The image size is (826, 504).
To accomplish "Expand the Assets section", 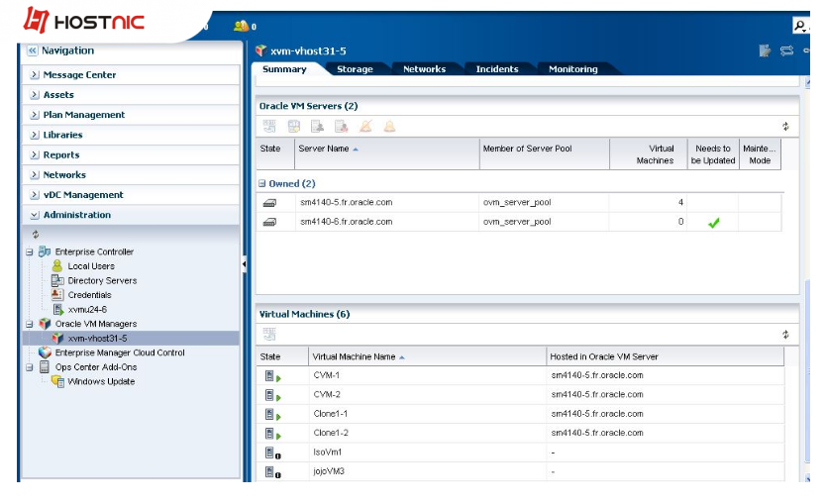I will click(35, 95).
